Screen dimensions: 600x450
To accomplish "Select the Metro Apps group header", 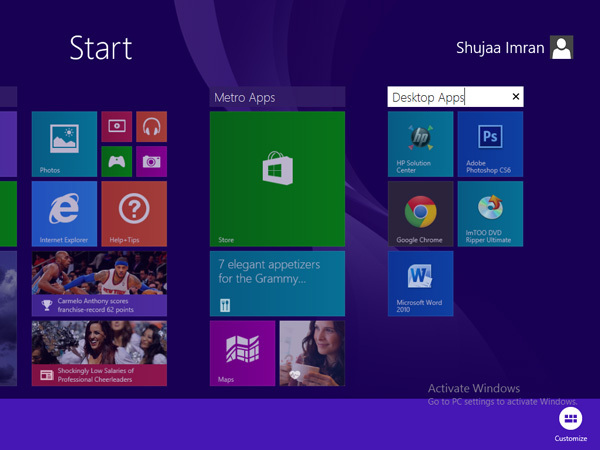I will [277, 97].
